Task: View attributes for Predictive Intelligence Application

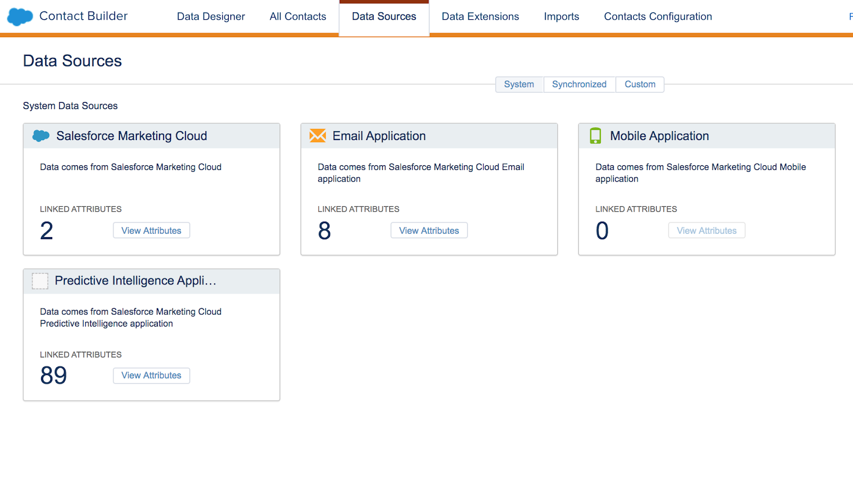Action: click(151, 376)
